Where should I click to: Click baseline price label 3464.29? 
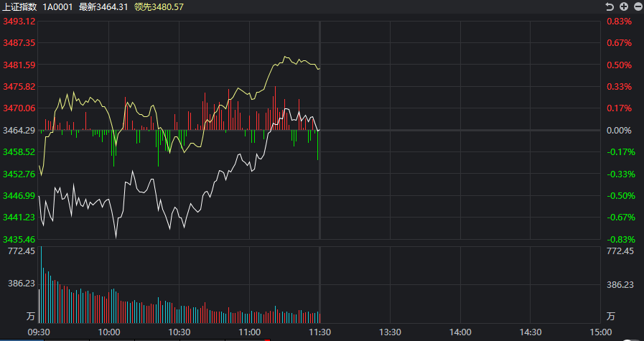[19, 130]
